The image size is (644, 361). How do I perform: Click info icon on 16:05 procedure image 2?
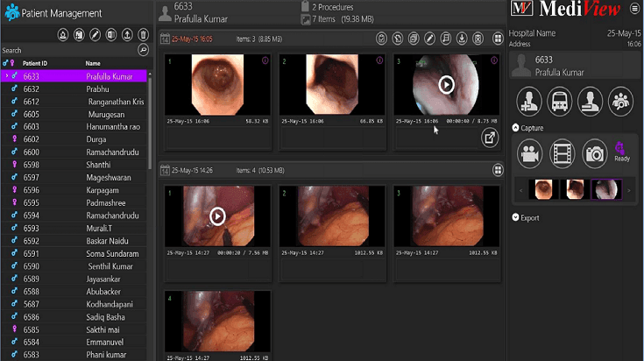click(x=379, y=60)
